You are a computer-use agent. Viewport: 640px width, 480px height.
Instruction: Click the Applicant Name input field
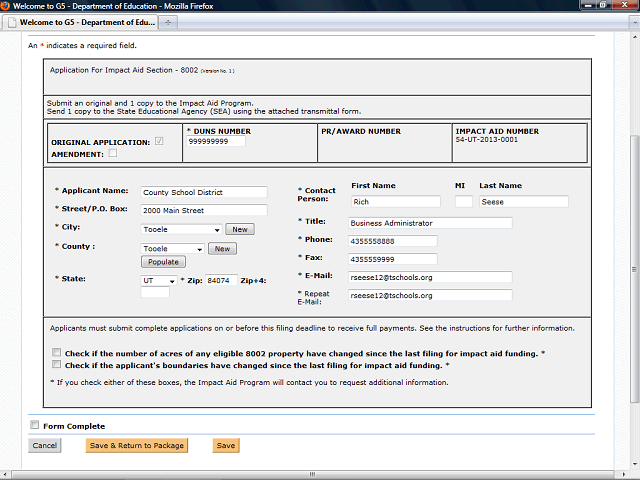pyautogui.click(x=204, y=192)
